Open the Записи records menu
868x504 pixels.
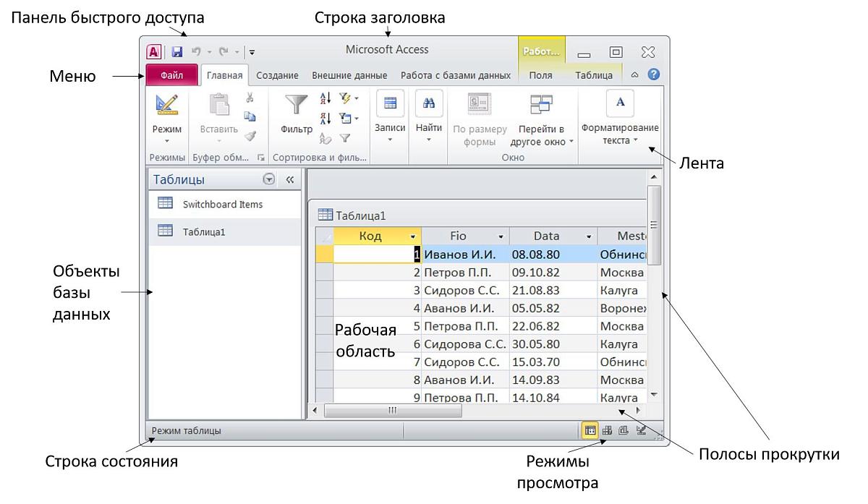[390, 117]
